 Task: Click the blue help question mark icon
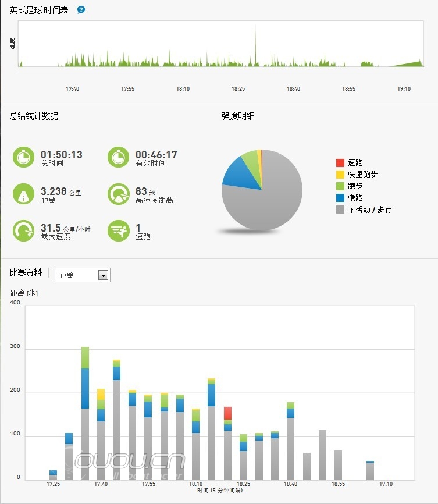tap(81, 10)
